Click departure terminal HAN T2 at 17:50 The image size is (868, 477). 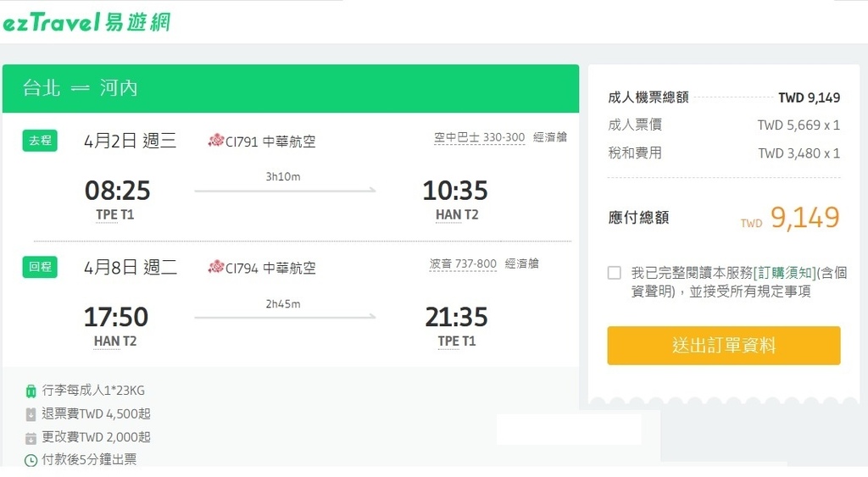pos(115,341)
